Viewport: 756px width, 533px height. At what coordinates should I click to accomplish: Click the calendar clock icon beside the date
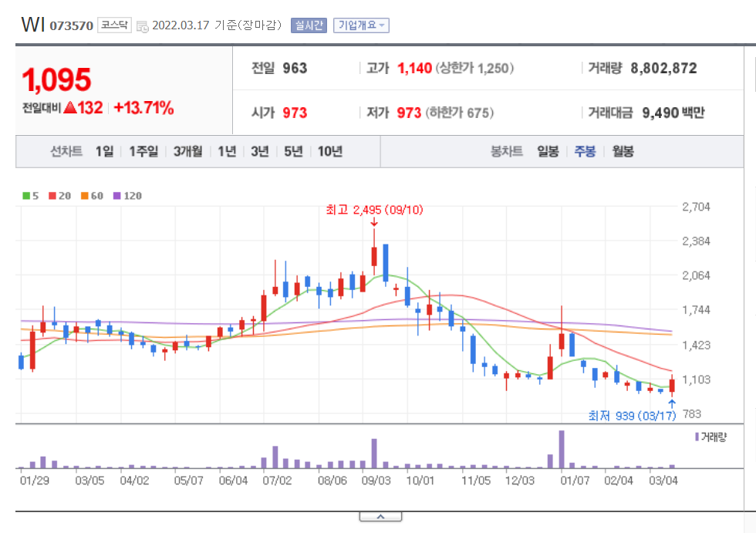[142, 26]
